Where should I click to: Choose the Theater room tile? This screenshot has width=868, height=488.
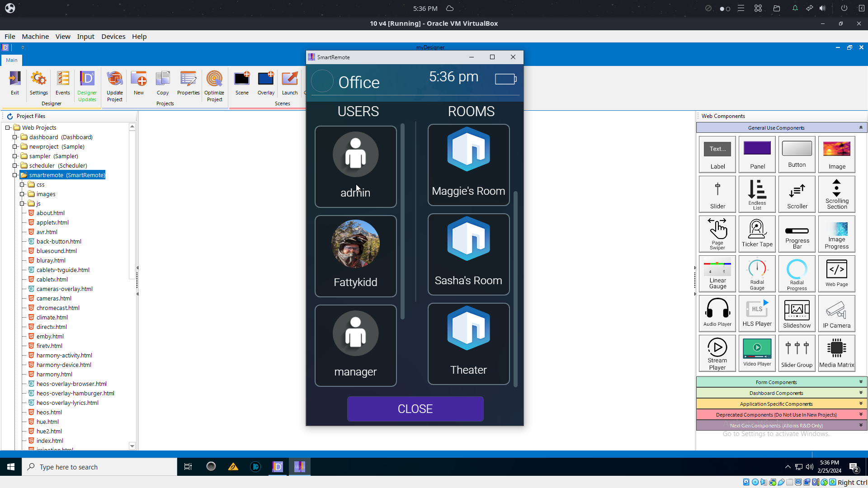[469, 344]
